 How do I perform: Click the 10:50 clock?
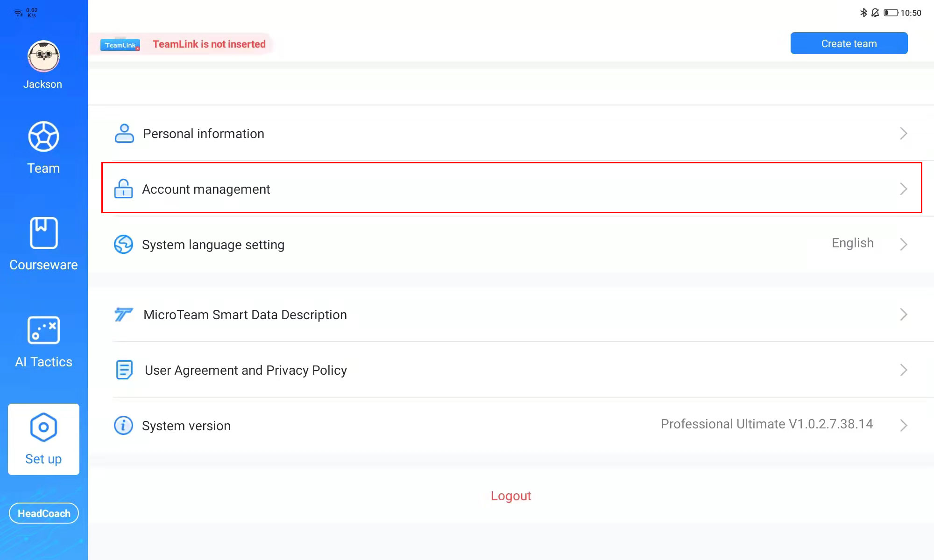click(911, 13)
